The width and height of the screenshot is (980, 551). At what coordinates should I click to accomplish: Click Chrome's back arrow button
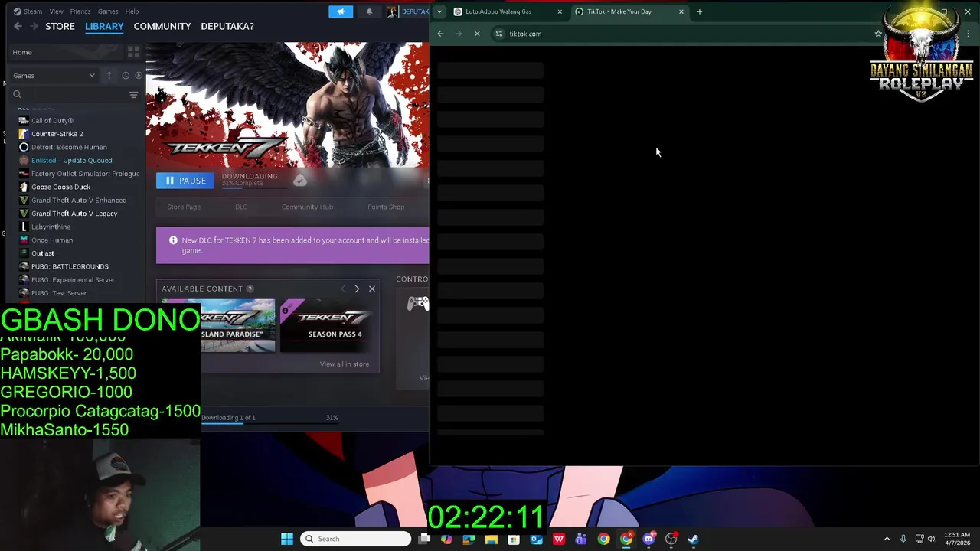pos(440,34)
